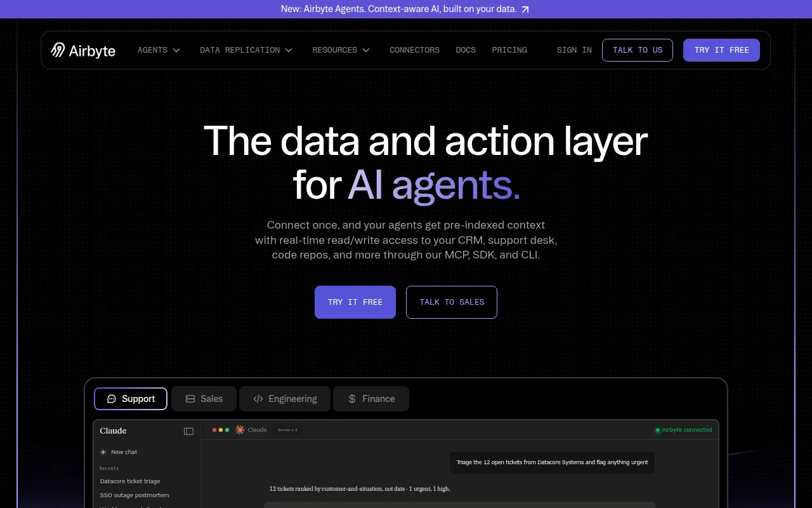Screen dimensions: 812x508
Task: Open the Connectors nav item
Action: pos(414,50)
